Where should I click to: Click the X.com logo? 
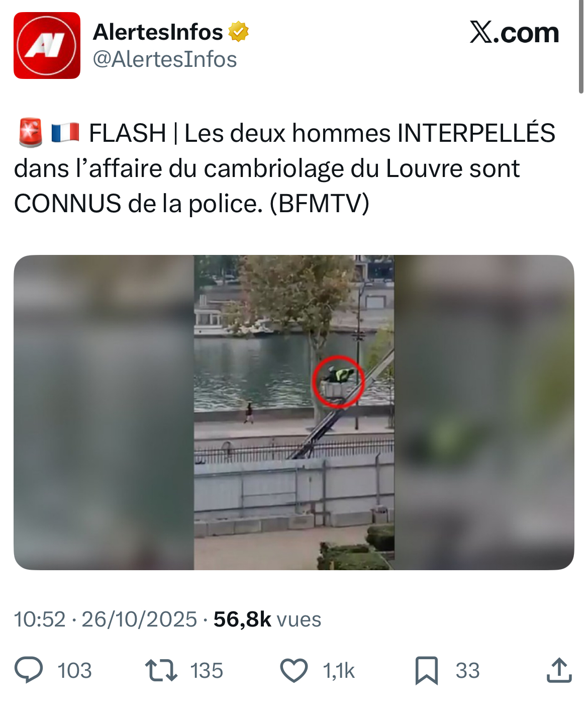coord(514,33)
